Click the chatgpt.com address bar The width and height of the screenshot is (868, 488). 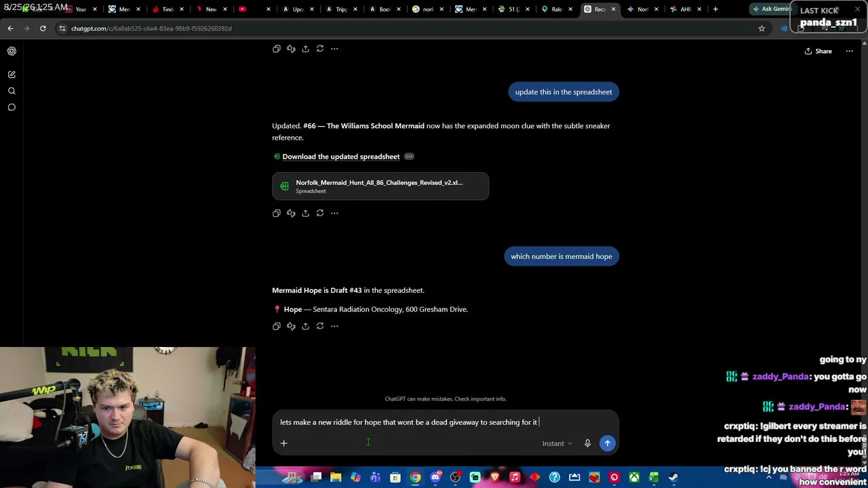(x=407, y=28)
